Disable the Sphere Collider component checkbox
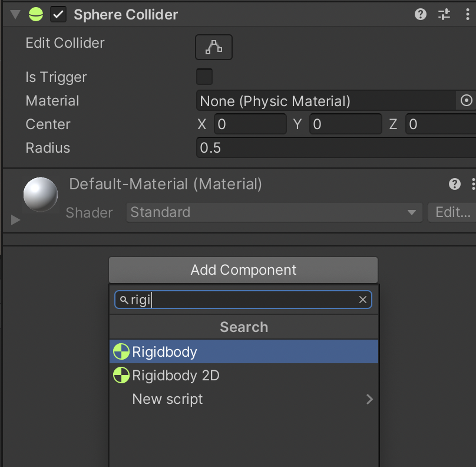Viewport: 476px width, 467px height. (x=58, y=15)
